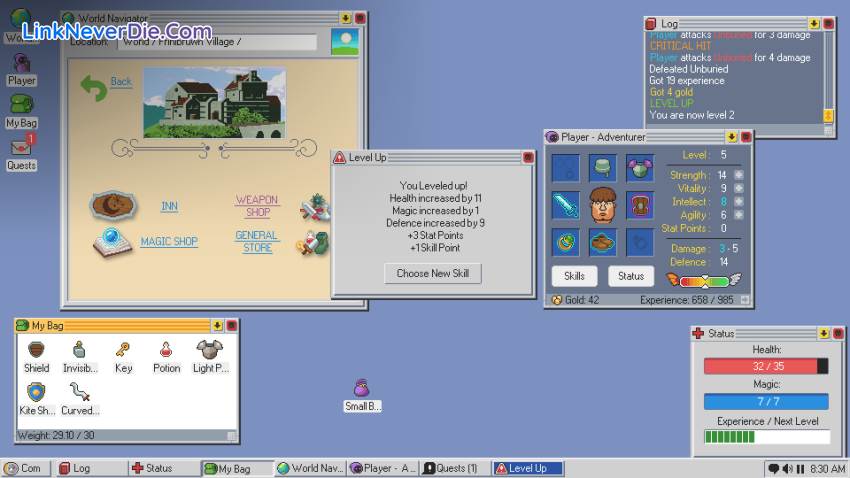Click the green Experience progress bar
This screenshot has height=478, width=850.
767,437
